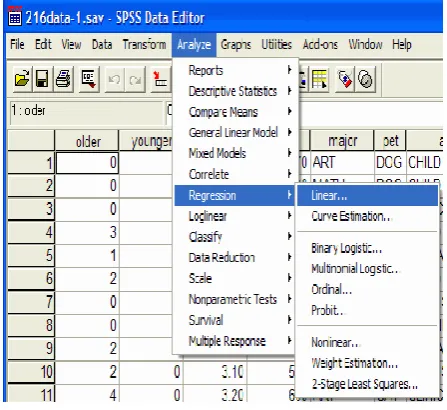Choose Multinomial Logistic... option
The image size is (447, 410).
(367, 269)
